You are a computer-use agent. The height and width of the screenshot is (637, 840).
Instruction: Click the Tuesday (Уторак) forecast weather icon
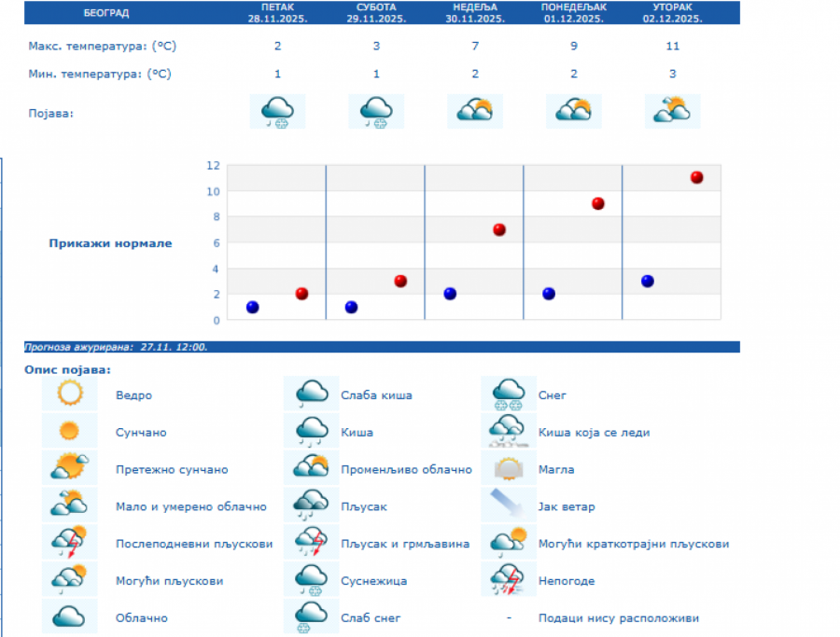672,112
